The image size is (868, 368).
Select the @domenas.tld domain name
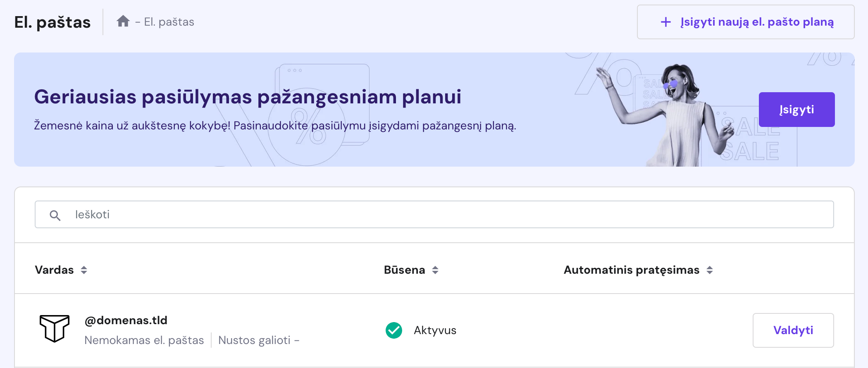coord(126,320)
